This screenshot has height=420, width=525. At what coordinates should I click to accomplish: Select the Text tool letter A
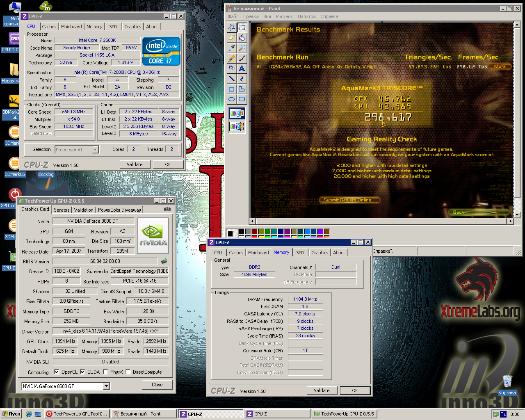pos(242,68)
